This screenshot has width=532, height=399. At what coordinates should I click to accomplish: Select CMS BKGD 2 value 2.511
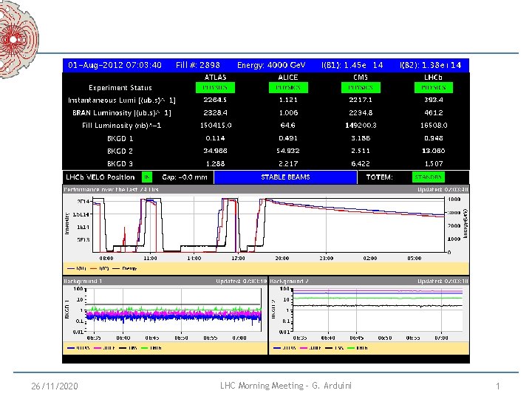click(x=361, y=151)
